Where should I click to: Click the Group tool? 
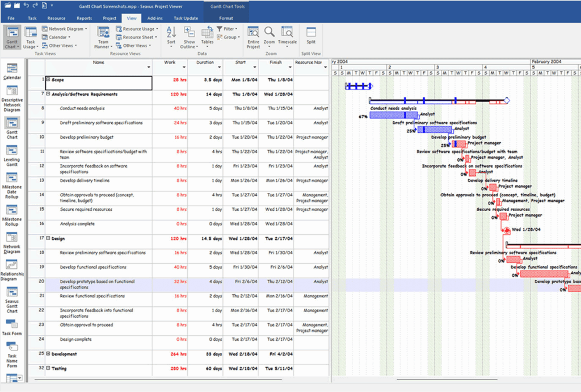pos(228,37)
